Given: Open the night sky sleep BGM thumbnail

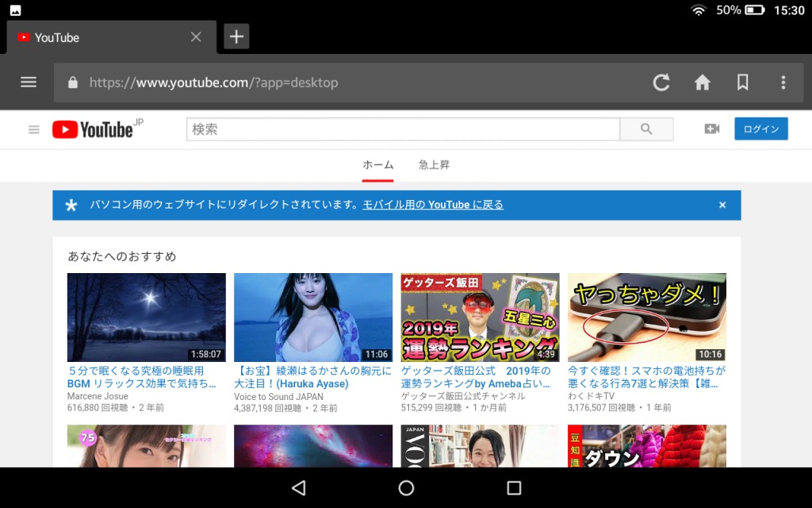Looking at the screenshot, I should coord(147,317).
